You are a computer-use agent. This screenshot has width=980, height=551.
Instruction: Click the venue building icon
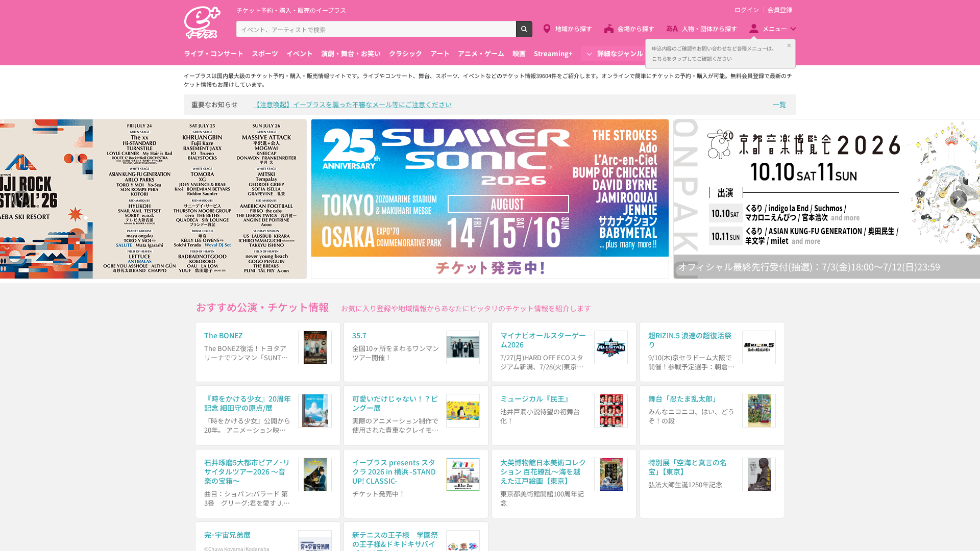608,29
